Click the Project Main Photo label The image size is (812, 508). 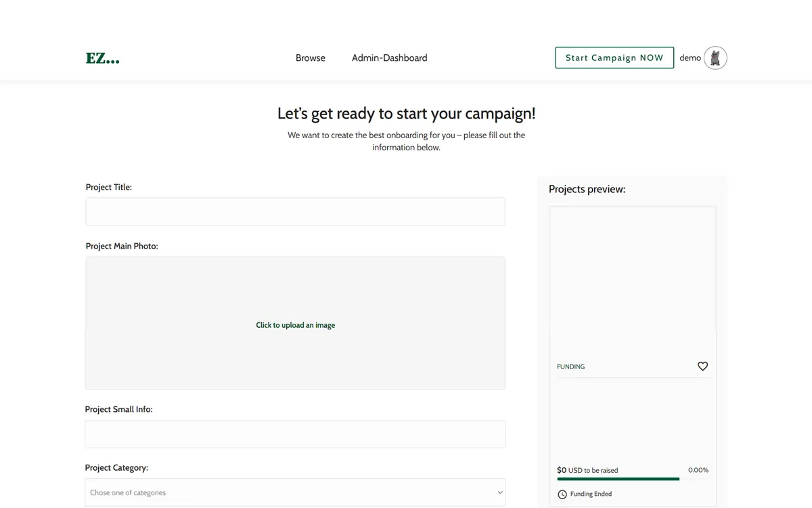[x=122, y=247]
